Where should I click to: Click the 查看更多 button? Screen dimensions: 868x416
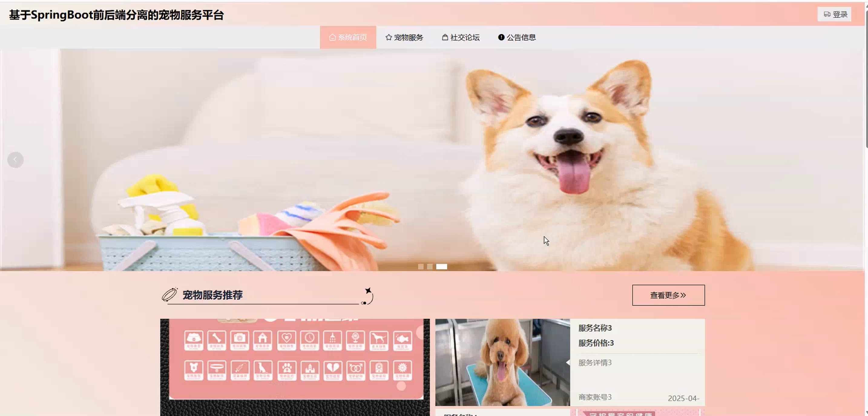tap(668, 295)
